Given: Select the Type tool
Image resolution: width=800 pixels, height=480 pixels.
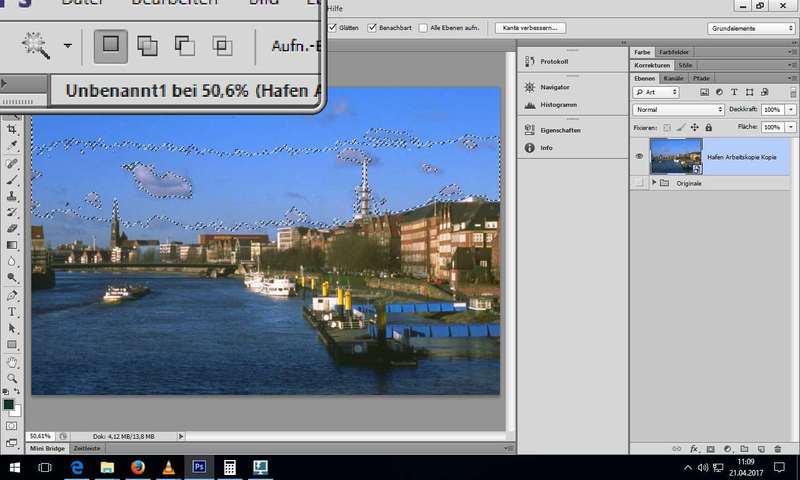Looking at the screenshot, I should click(x=13, y=311).
